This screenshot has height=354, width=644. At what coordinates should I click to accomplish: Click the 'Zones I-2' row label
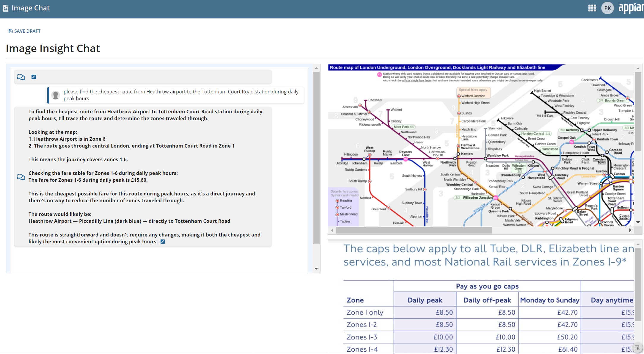(x=361, y=325)
